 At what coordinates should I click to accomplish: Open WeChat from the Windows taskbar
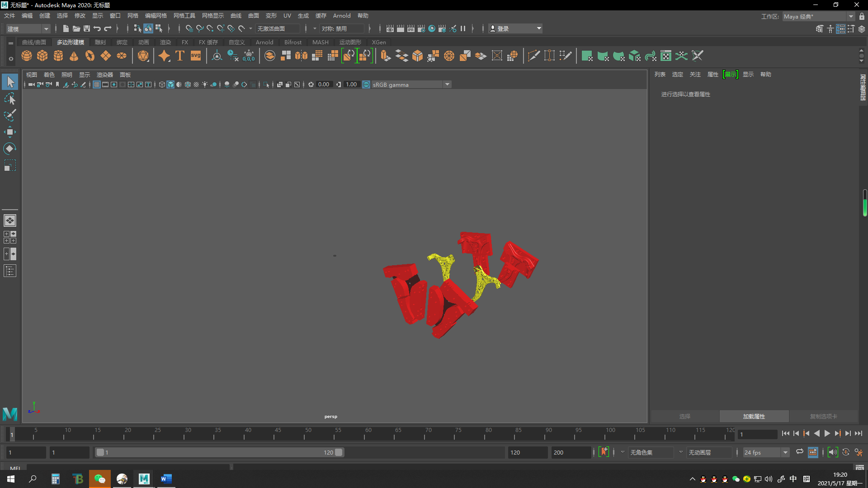(99, 479)
